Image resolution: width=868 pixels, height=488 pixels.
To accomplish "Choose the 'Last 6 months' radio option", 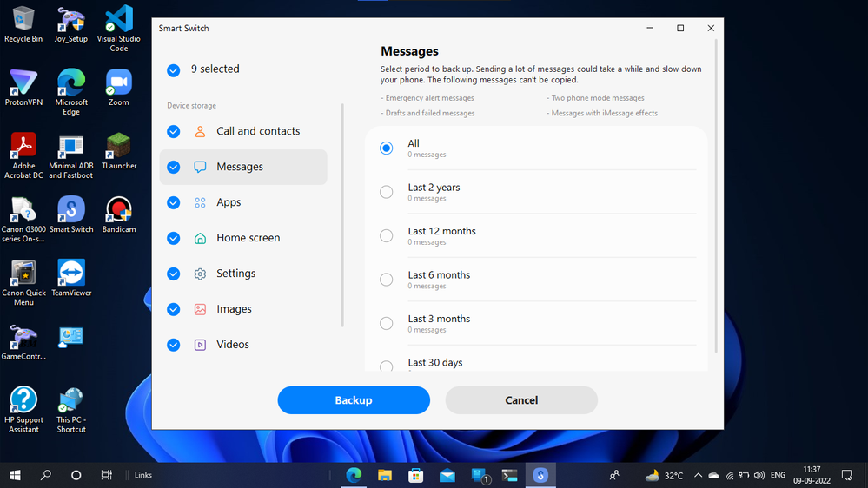I will coord(387,280).
